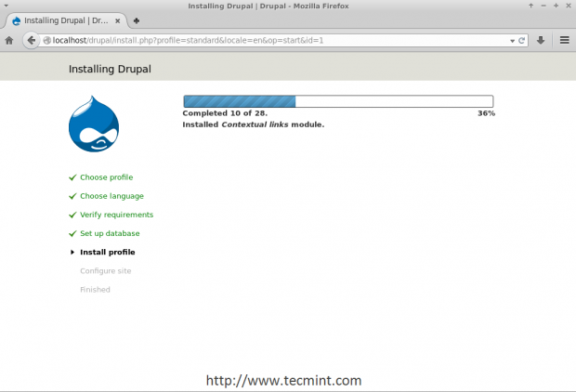This screenshot has width=576, height=392.
Task: Click the 'Installed Contextual links module.' message
Action: pyautogui.click(x=254, y=124)
